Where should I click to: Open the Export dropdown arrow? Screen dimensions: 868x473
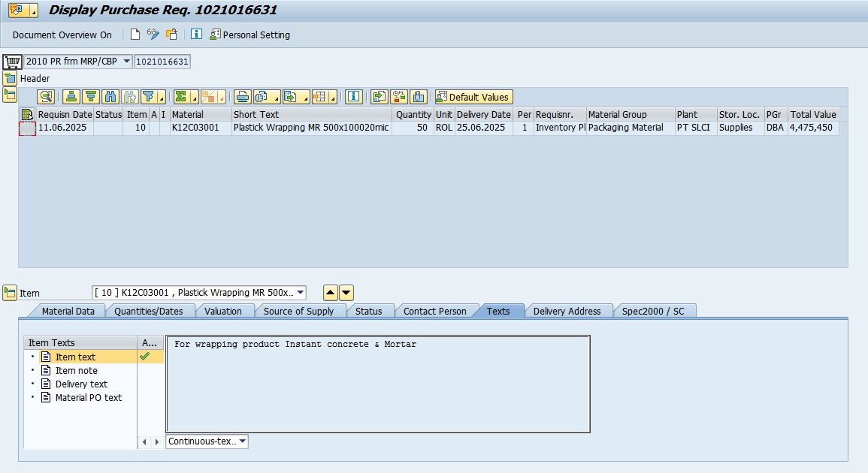pos(304,98)
